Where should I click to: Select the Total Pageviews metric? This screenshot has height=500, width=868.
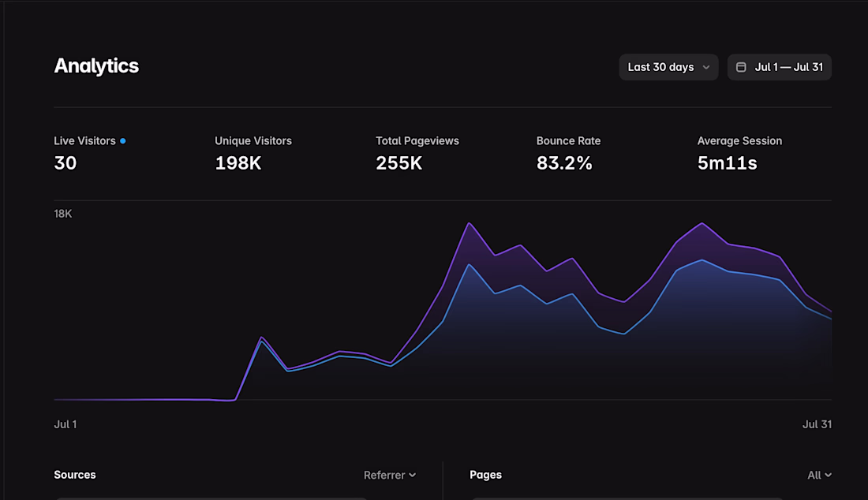click(x=417, y=153)
